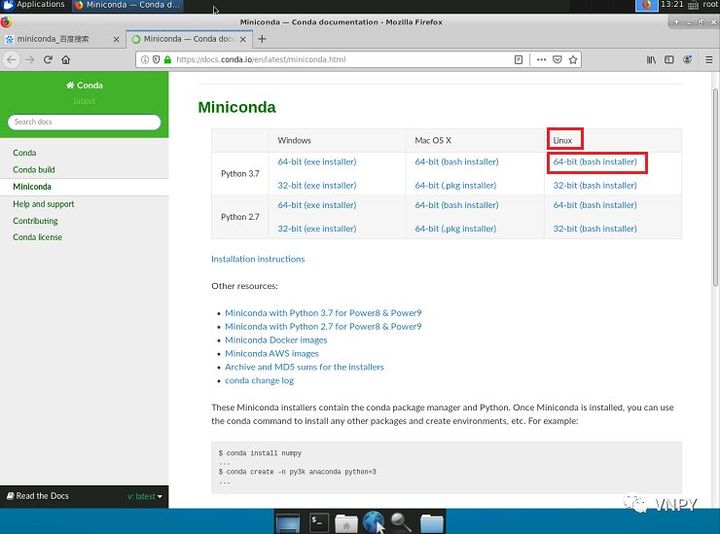Download Python 2.7 Windows 32-bit exe installer

coord(317,229)
